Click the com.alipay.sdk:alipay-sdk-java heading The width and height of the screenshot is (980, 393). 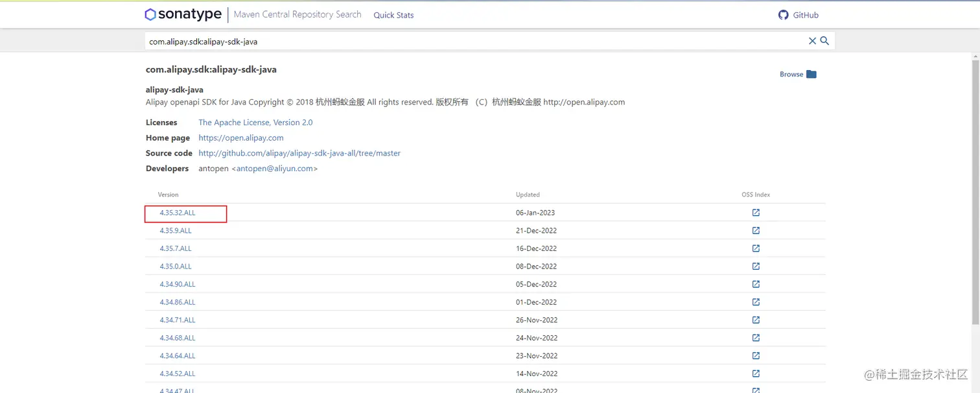pyautogui.click(x=211, y=69)
